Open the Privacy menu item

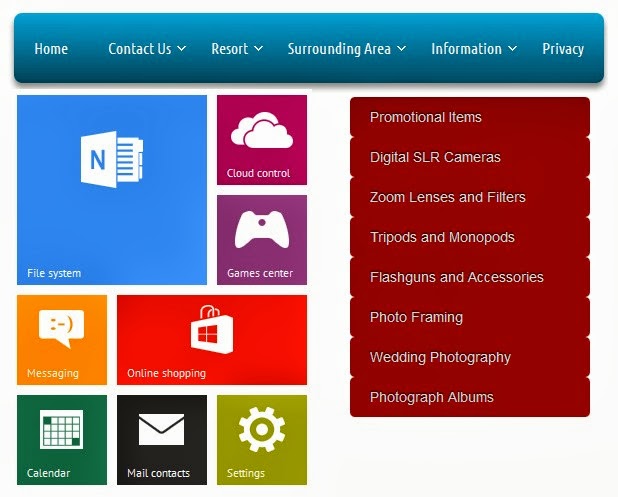click(563, 49)
